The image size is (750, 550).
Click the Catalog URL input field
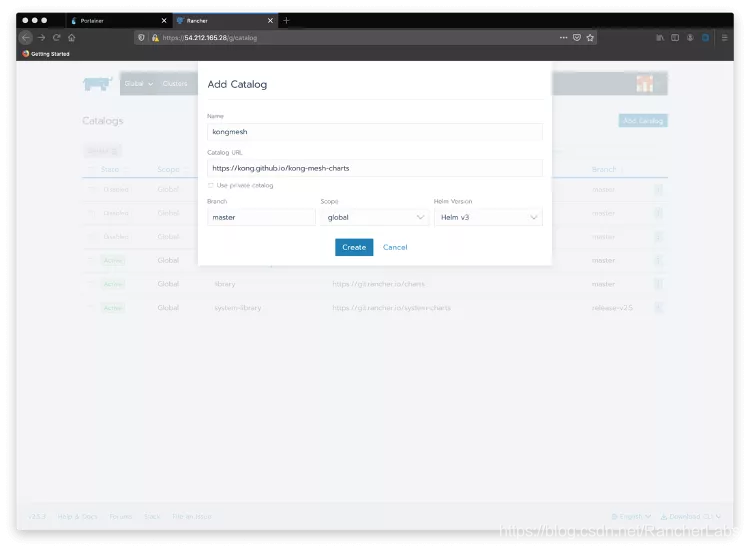(x=375, y=168)
